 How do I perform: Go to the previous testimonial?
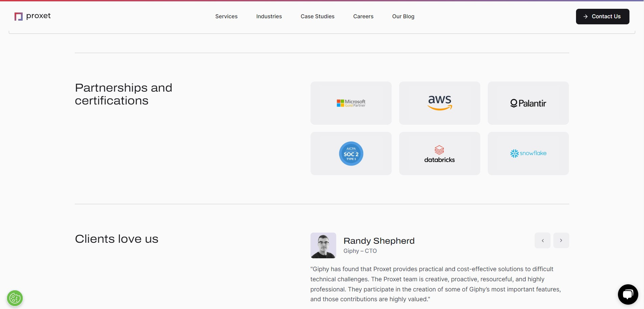[x=542, y=240]
